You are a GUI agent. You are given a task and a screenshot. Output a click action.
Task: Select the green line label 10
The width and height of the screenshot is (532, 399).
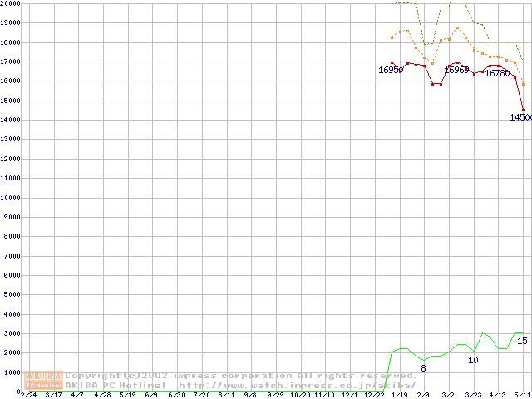pos(473,360)
